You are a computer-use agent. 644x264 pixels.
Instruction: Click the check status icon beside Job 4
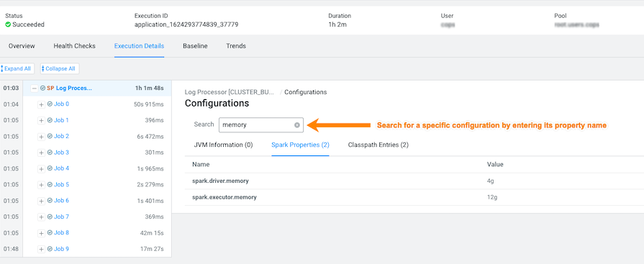click(x=50, y=168)
